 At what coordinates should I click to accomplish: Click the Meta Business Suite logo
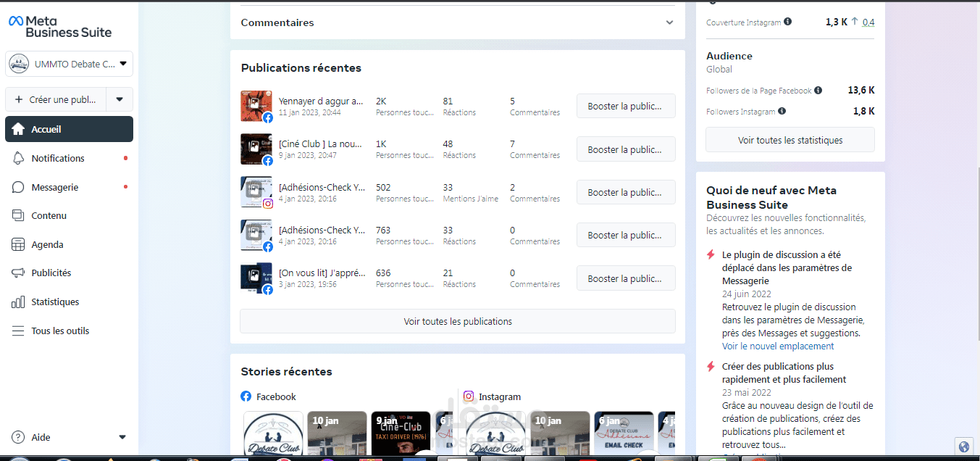(x=60, y=26)
